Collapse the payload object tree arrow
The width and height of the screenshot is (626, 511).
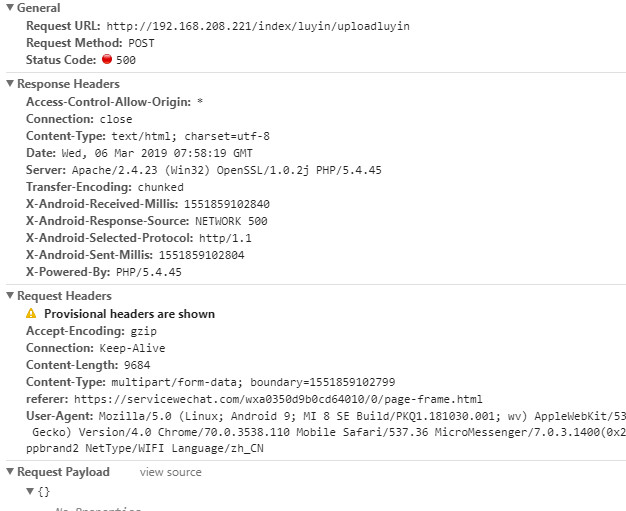coord(30,492)
